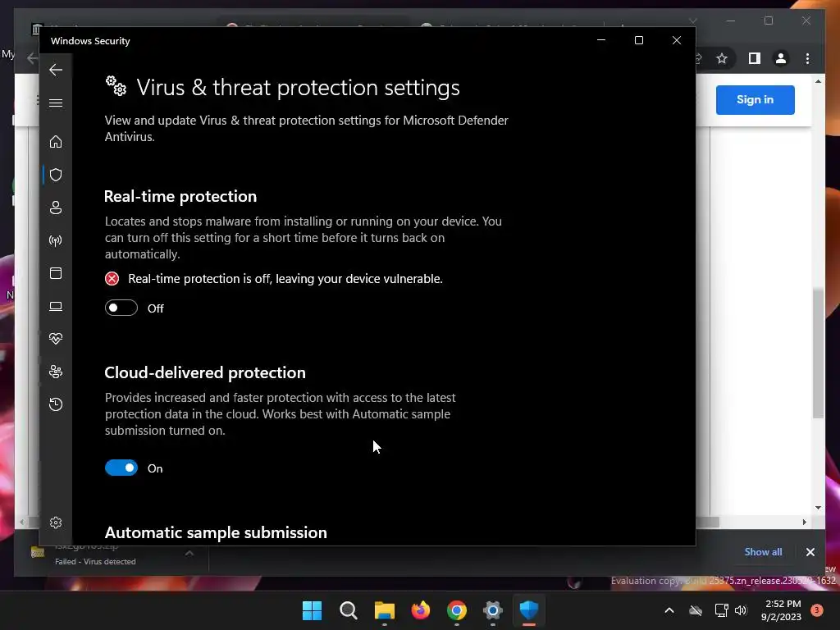Toggle Chrome side panel icon

(755, 58)
